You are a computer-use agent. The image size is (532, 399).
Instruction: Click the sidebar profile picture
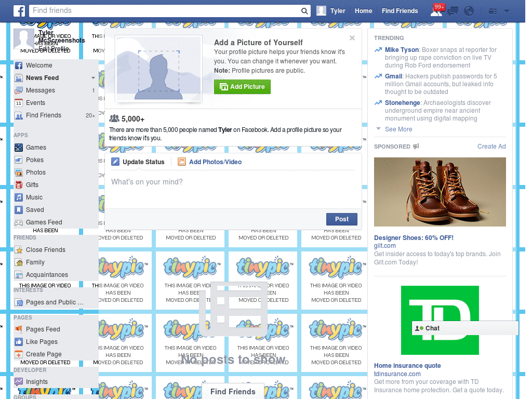coord(24,39)
